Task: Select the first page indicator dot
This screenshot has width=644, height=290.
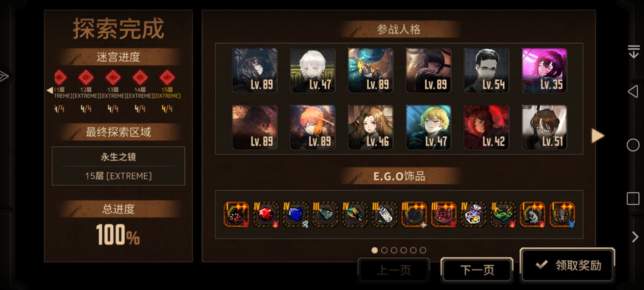Action: point(374,250)
